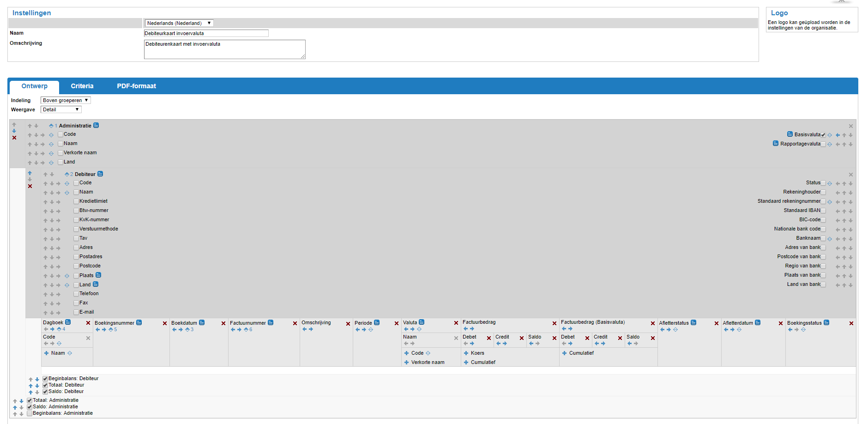Open the Weergave Detail dropdown
The image size is (868, 424).
point(61,109)
